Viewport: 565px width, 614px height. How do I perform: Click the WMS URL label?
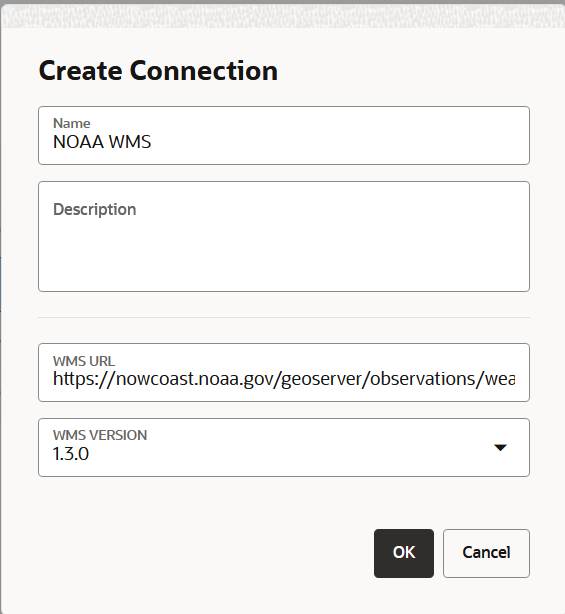84,361
